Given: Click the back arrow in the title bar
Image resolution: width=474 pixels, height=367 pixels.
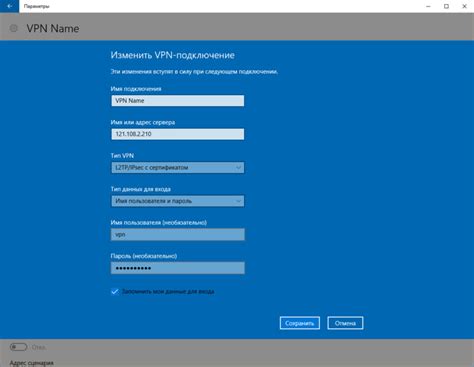Looking at the screenshot, I should tap(9, 6).
